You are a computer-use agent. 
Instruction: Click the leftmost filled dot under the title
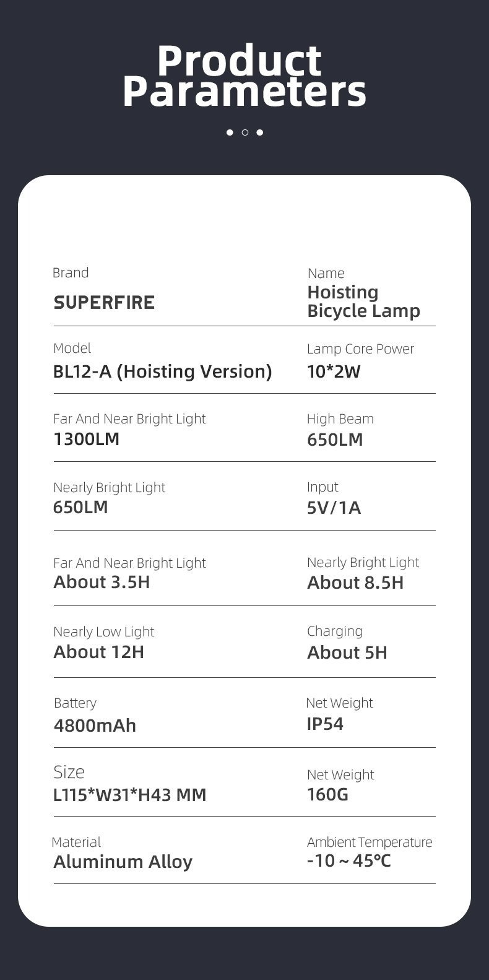230,132
